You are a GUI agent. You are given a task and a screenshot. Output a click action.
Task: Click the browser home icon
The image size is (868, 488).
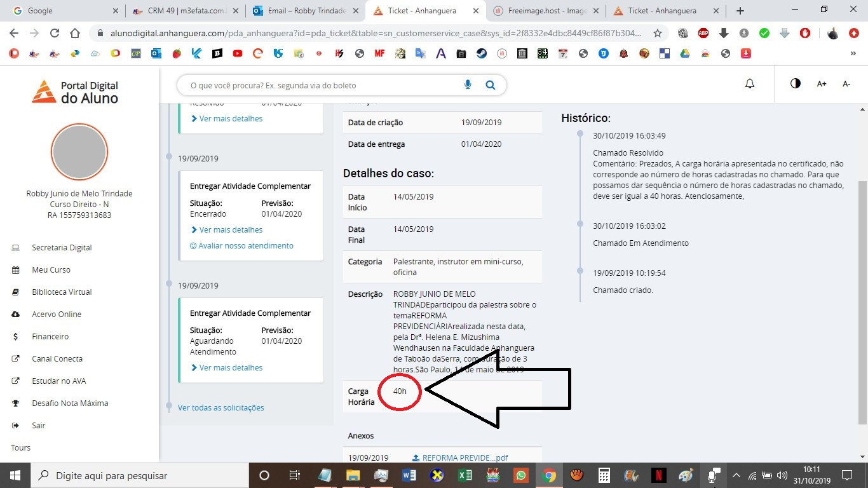coord(75,33)
